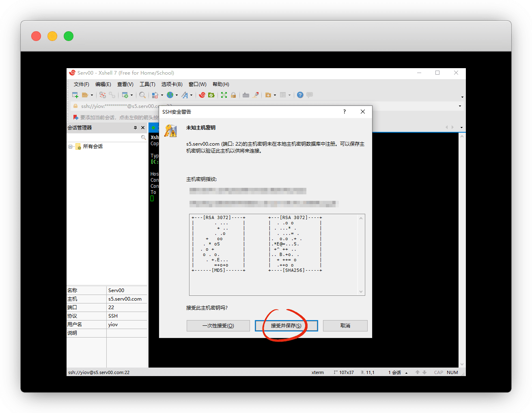This screenshot has width=532, height=413.
Task: Click the find magnifier icon in toolbar
Action: click(142, 95)
